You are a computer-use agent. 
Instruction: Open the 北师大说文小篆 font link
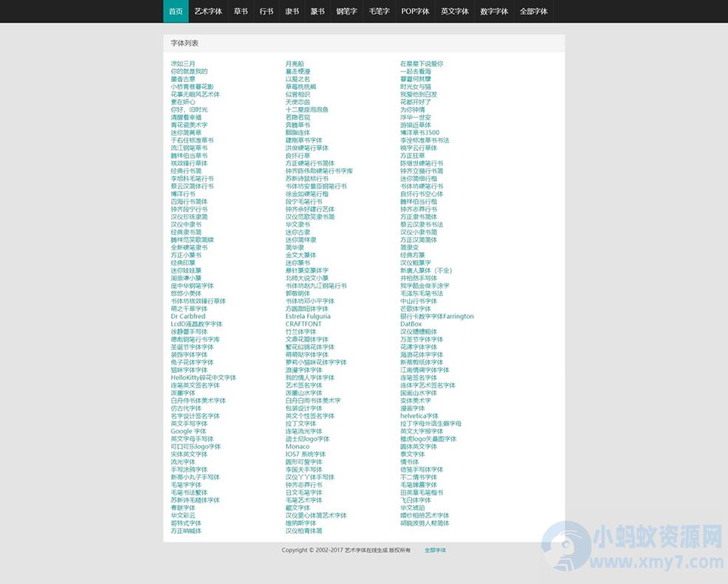[307, 278]
